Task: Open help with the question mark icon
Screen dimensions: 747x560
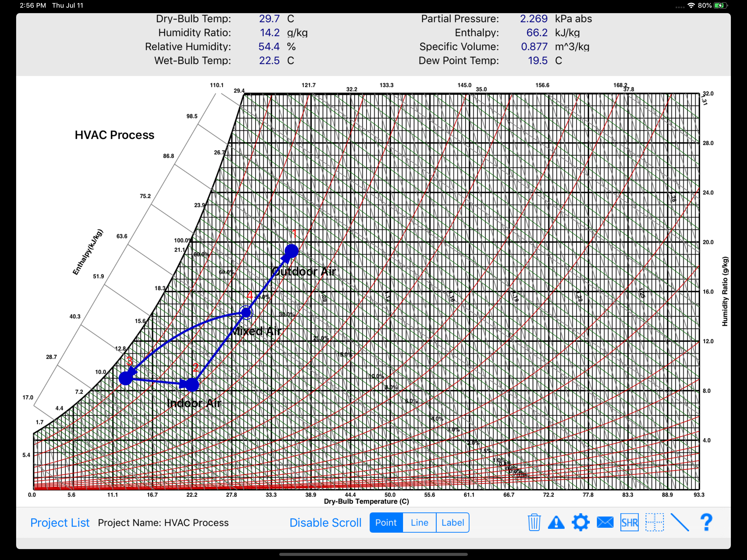Action: 706,522
